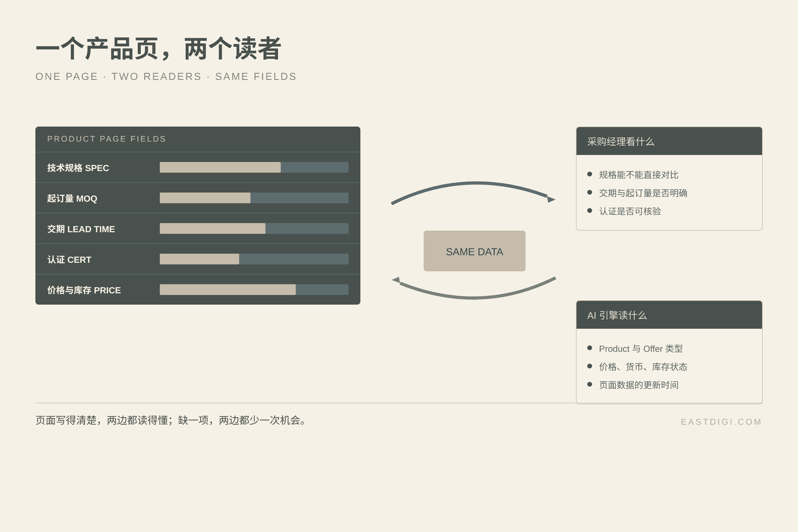Click the SAME DATA box
This screenshot has height=532, width=798.
[474, 251]
